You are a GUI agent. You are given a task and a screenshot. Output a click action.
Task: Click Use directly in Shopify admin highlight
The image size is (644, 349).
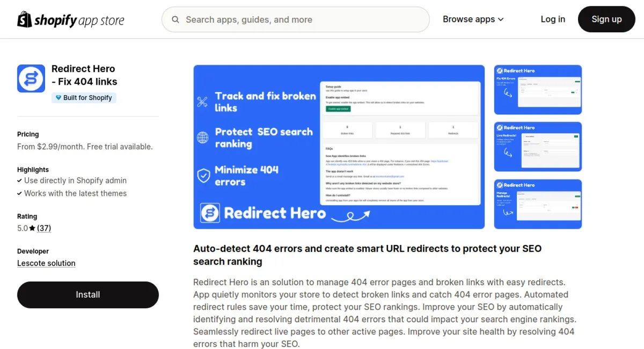coord(75,180)
